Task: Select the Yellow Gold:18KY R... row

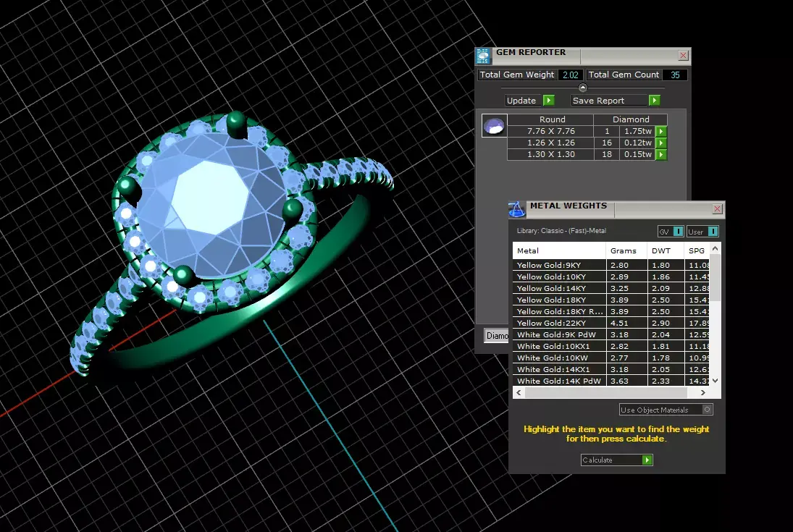Action: [x=611, y=312]
